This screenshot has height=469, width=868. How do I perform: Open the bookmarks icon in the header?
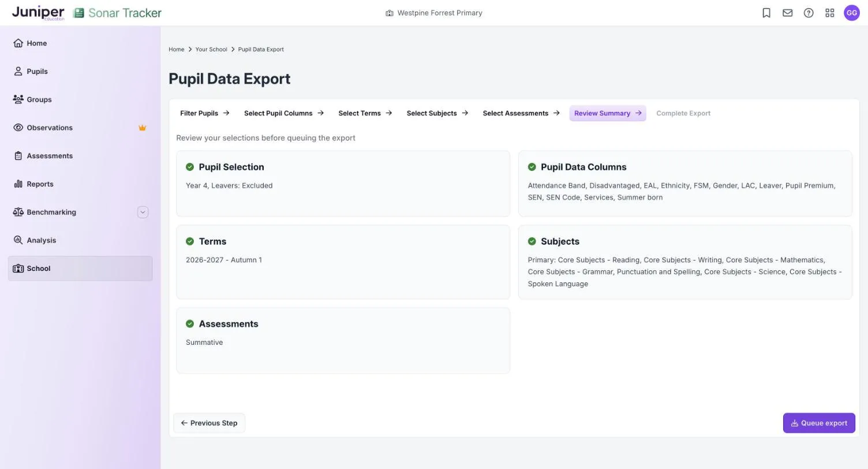tap(766, 13)
